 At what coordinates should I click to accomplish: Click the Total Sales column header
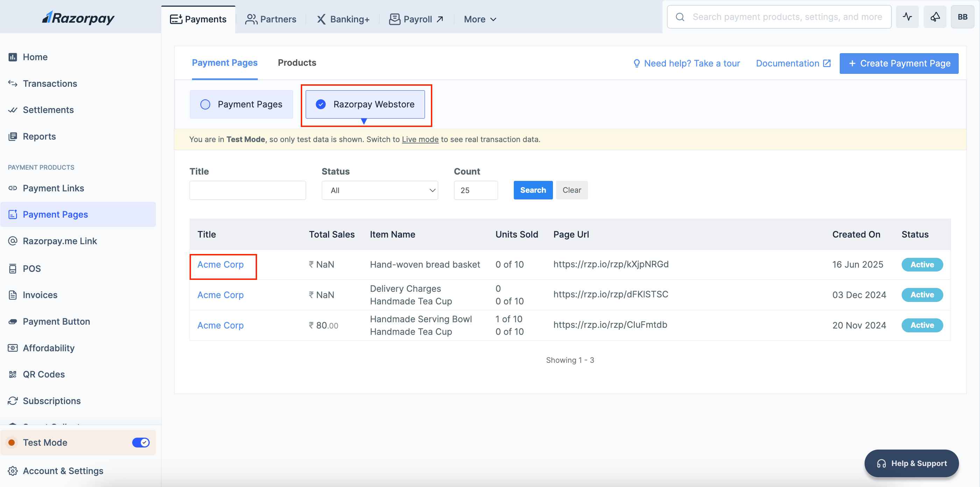(x=331, y=234)
